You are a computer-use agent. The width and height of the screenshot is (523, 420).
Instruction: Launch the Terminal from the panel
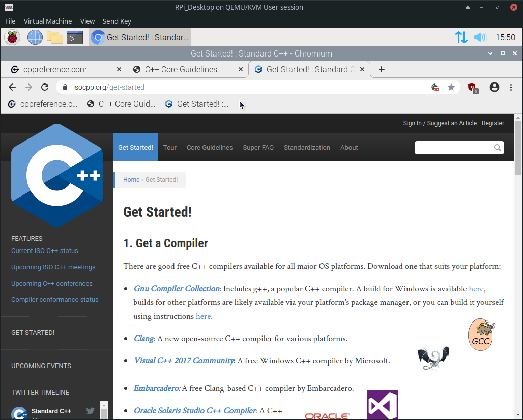[x=75, y=37]
